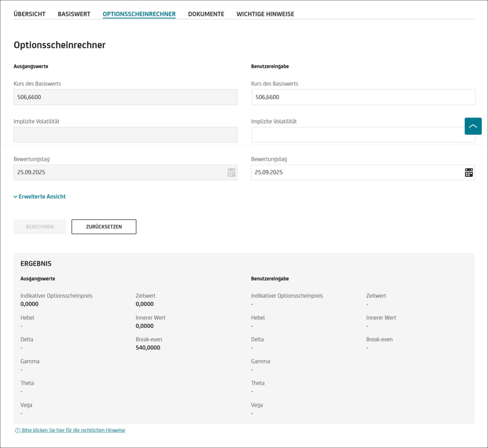This screenshot has height=448, width=488.
Task: Open the Basiswert tab
Action: point(74,14)
